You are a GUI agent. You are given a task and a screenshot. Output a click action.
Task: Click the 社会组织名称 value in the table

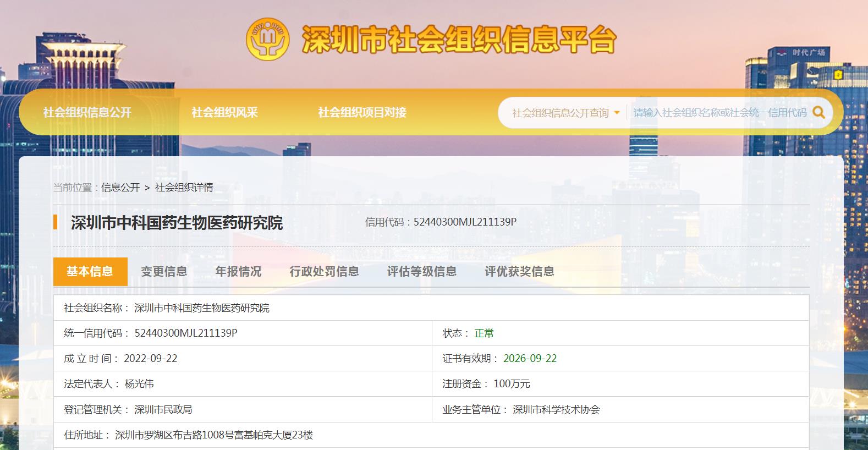202,308
